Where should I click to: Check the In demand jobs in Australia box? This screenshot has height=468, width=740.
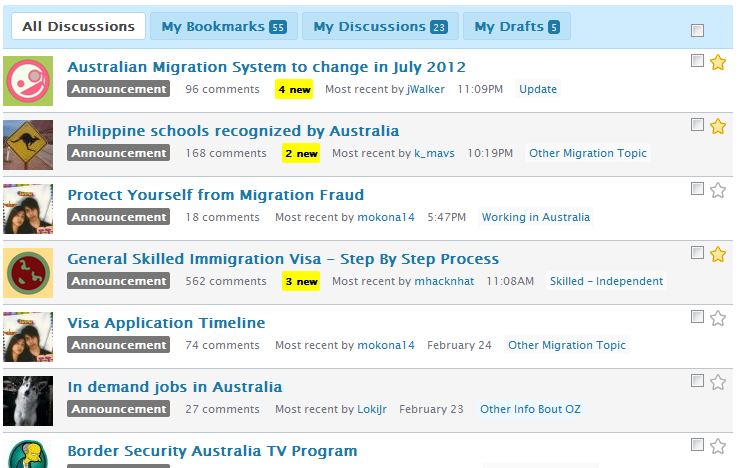[697, 381]
